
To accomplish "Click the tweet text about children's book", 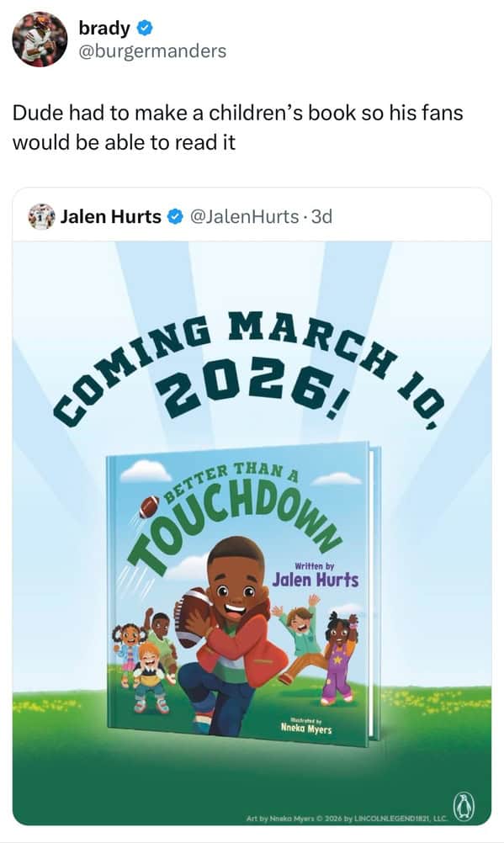I will (238, 127).
